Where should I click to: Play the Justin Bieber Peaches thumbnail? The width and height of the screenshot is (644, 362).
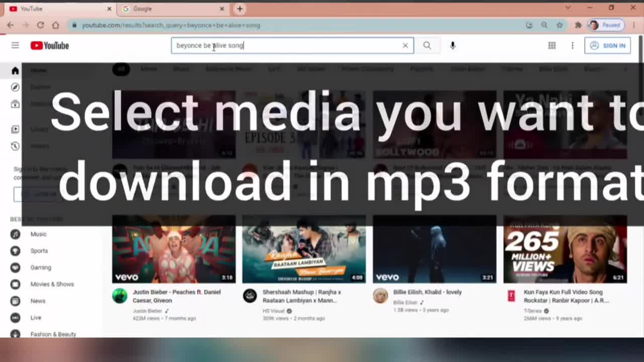click(174, 249)
